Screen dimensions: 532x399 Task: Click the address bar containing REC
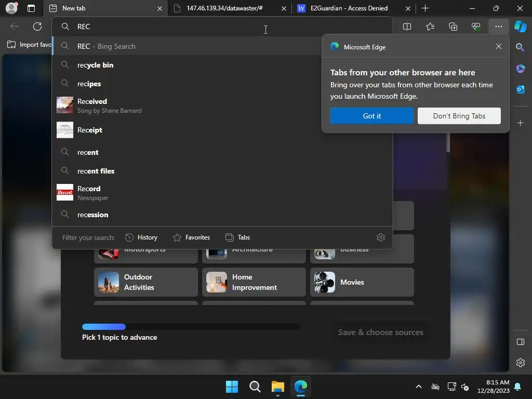click(222, 26)
